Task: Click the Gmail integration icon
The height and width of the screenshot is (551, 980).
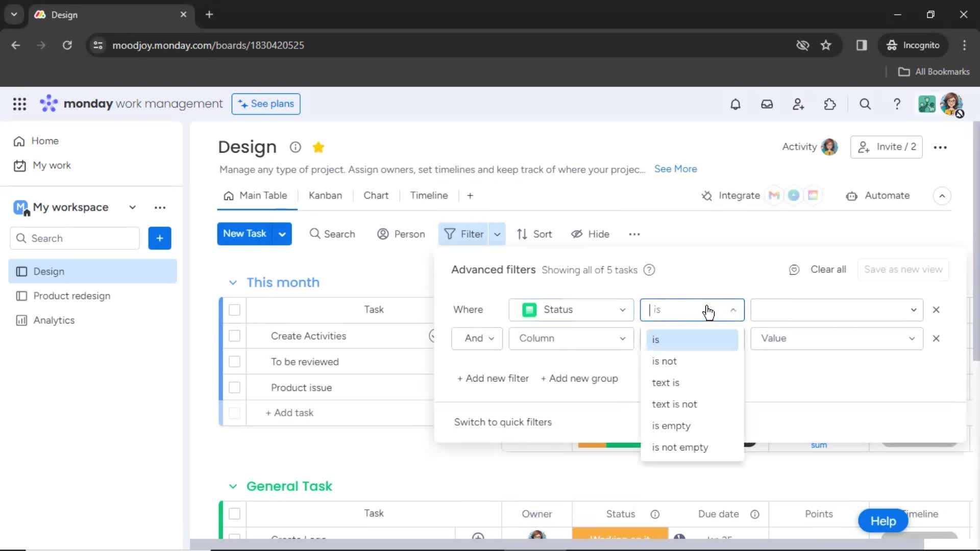Action: (774, 195)
